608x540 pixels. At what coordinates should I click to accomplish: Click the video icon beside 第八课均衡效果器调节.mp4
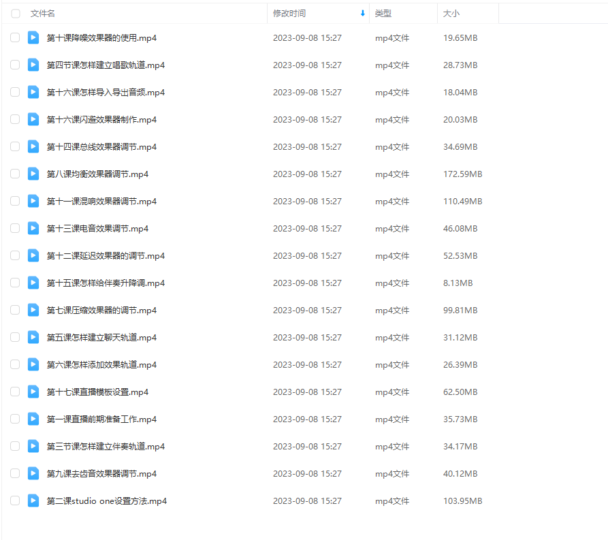pyautogui.click(x=33, y=174)
